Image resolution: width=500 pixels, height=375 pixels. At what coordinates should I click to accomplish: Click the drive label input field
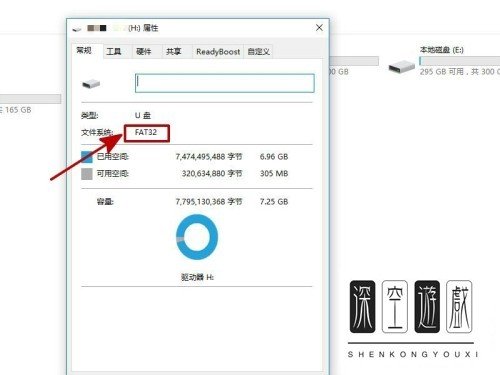point(225,83)
